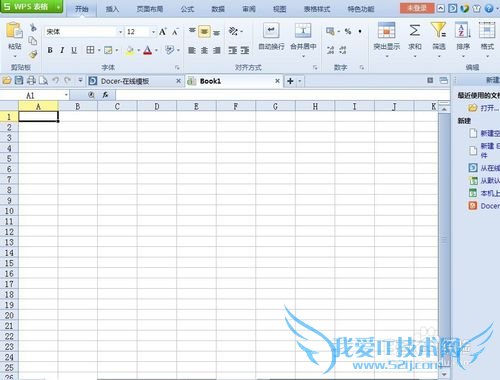Click the Highlight (突出显示) icon
This screenshot has height=380, width=500.
tap(387, 30)
